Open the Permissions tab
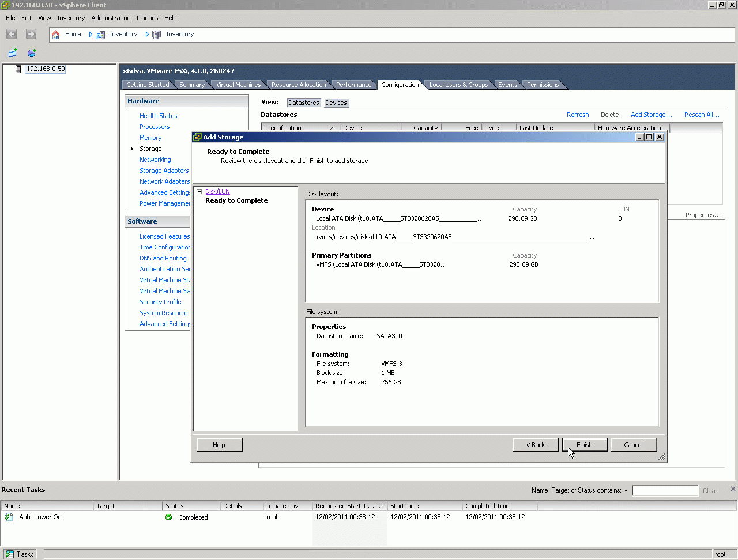The height and width of the screenshot is (560, 738). coord(543,85)
